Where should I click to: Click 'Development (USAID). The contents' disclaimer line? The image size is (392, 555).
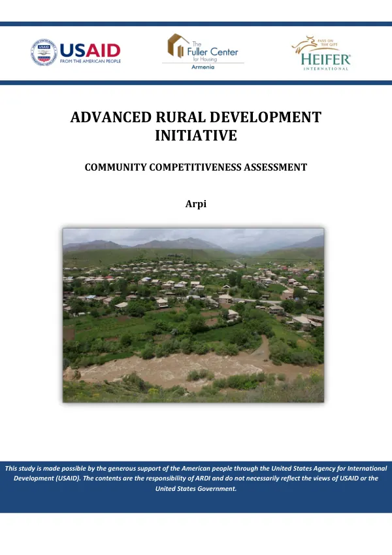(x=196, y=479)
